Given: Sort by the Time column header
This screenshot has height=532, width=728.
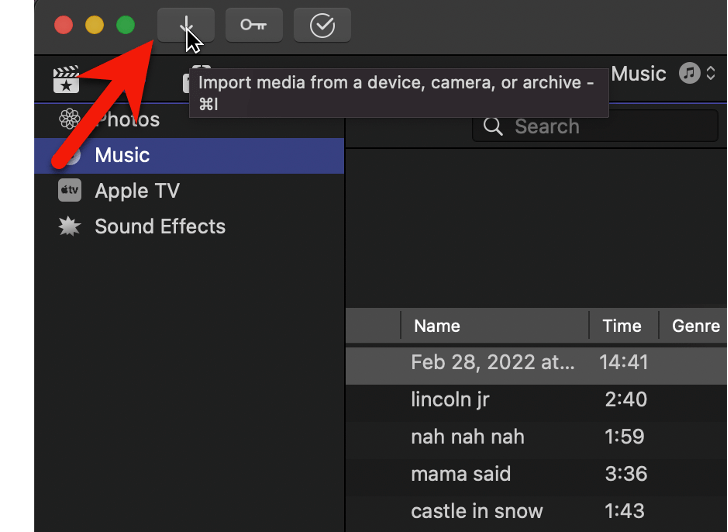Looking at the screenshot, I should pyautogui.click(x=624, y=326).
